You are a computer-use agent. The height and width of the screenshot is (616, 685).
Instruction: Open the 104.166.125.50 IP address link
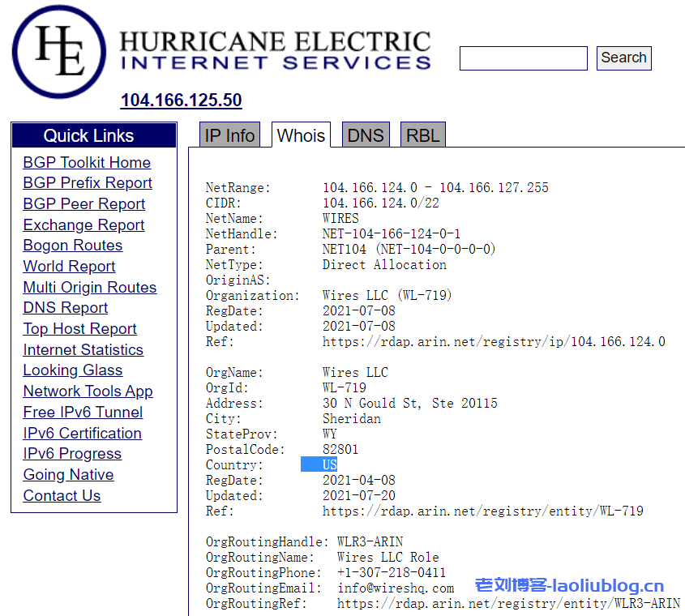point(181,101)
